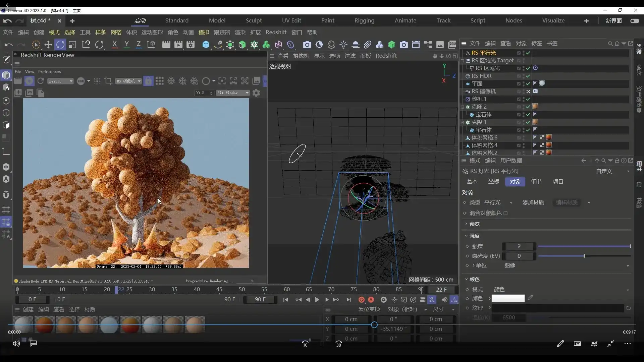644x362 pixels.
Task: Open the Beauty AOV dropdown
Action: click(x=61, y=81)
